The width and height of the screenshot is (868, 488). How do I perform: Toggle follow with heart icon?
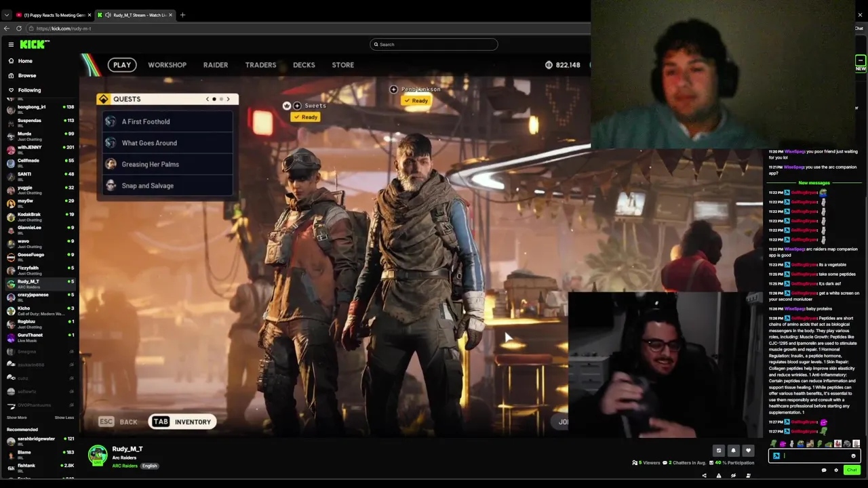[748, 451]
